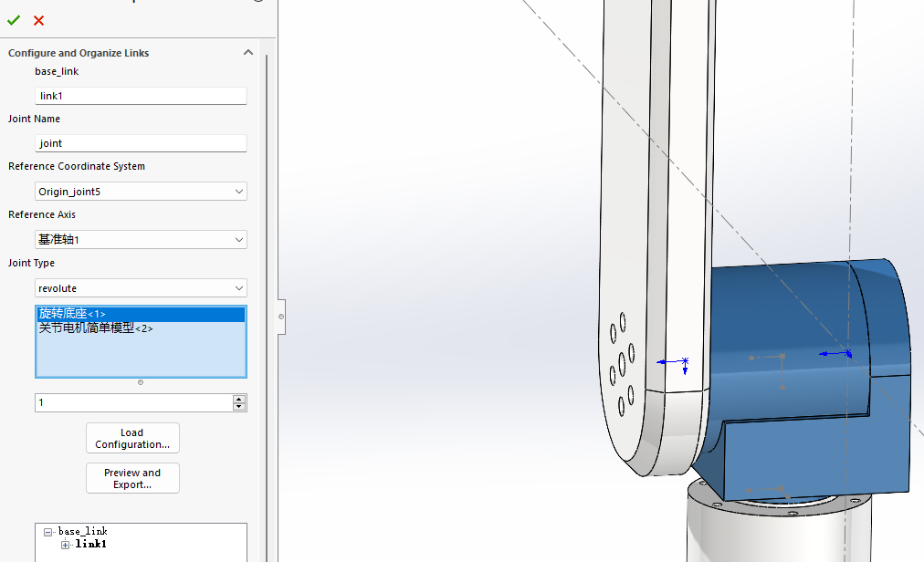
Task: Edit the Joint Name field
Action: pyautogui.click(x=141, y=143)
